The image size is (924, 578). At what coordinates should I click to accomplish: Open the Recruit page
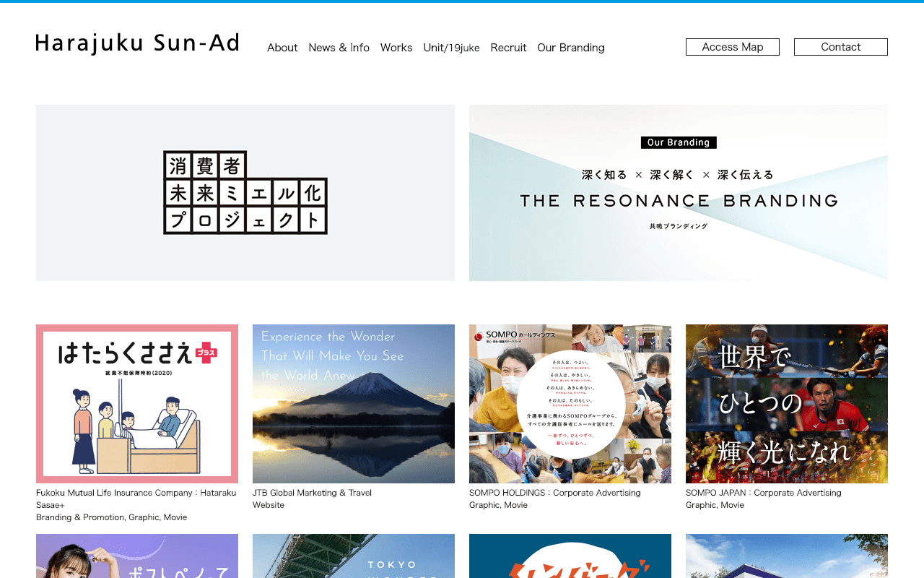click(x=508, y=48)
